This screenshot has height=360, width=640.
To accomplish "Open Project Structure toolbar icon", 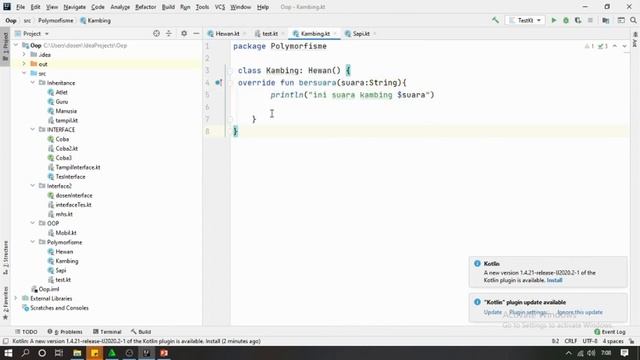I will (x=606, y=20).
